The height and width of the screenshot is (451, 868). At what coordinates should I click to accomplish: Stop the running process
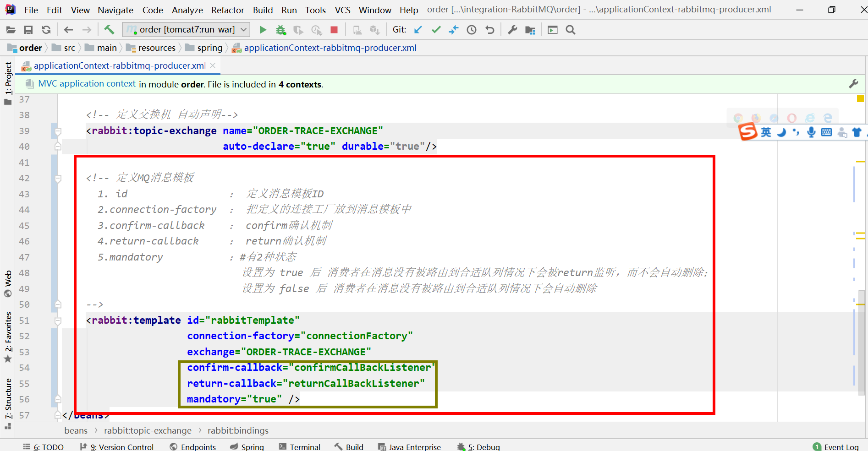pos(334,30)
